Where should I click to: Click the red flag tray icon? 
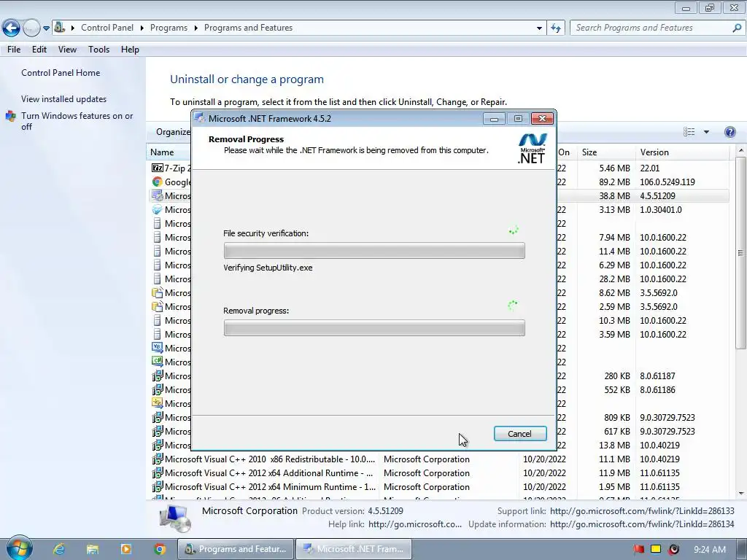coord(639,549)
